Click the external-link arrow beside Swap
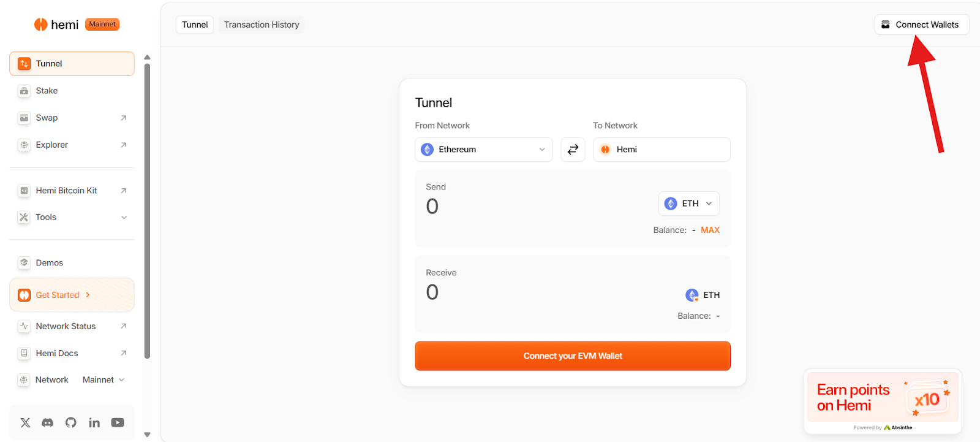 pos(123,118)
